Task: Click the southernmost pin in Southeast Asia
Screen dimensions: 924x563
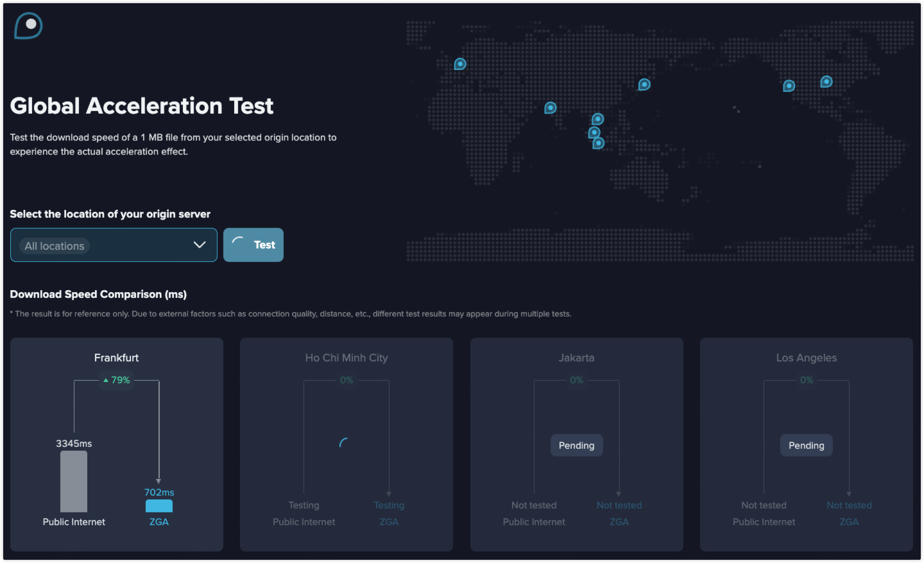Action: coord(599,143)
